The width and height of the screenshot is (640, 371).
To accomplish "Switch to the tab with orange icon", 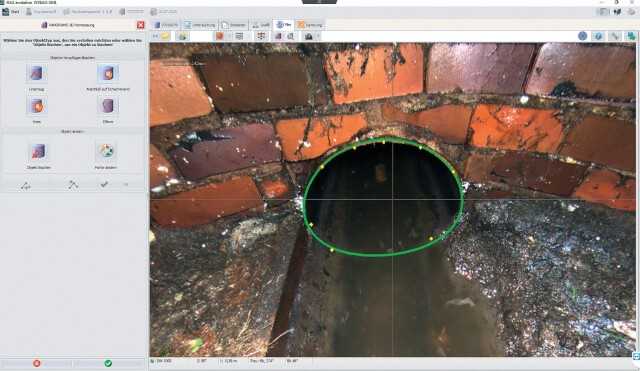I will (x=309, y=25).
